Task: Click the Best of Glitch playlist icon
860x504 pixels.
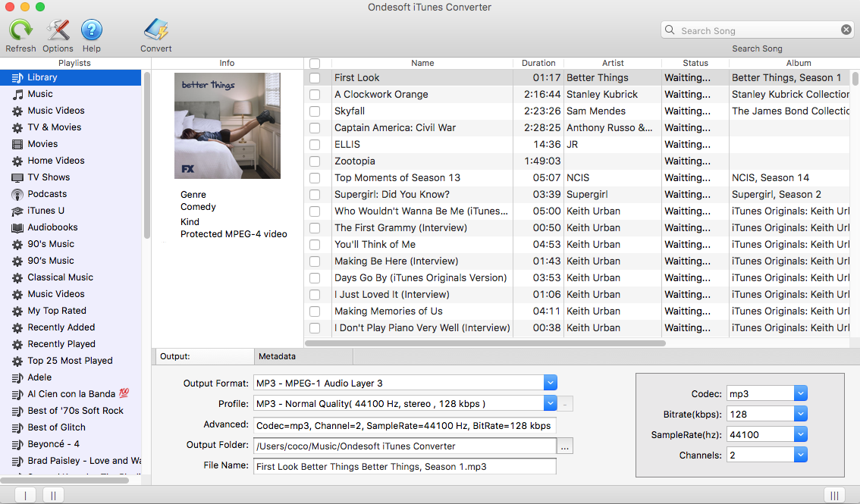Action: click(17, 427)
